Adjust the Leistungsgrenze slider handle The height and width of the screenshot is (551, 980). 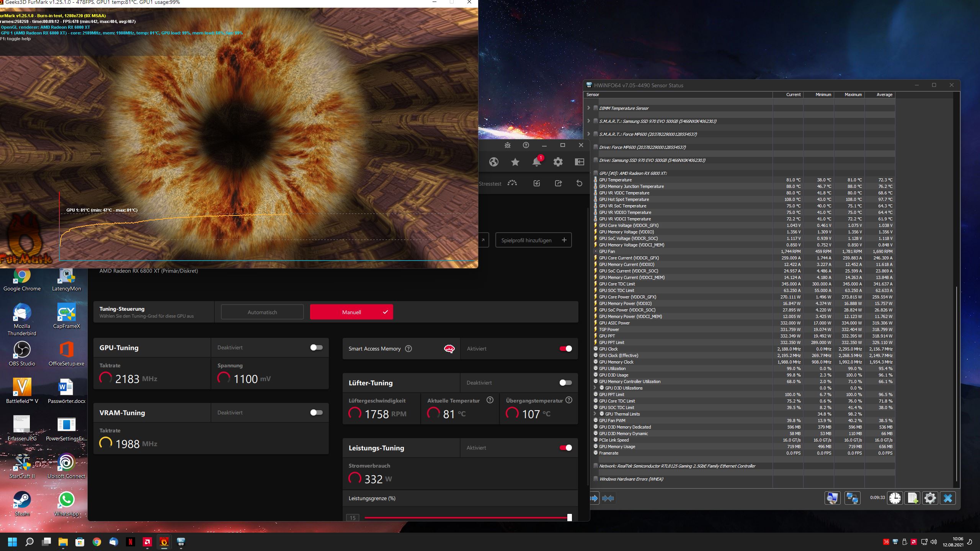pyautogui.click(x=569, y=518)
